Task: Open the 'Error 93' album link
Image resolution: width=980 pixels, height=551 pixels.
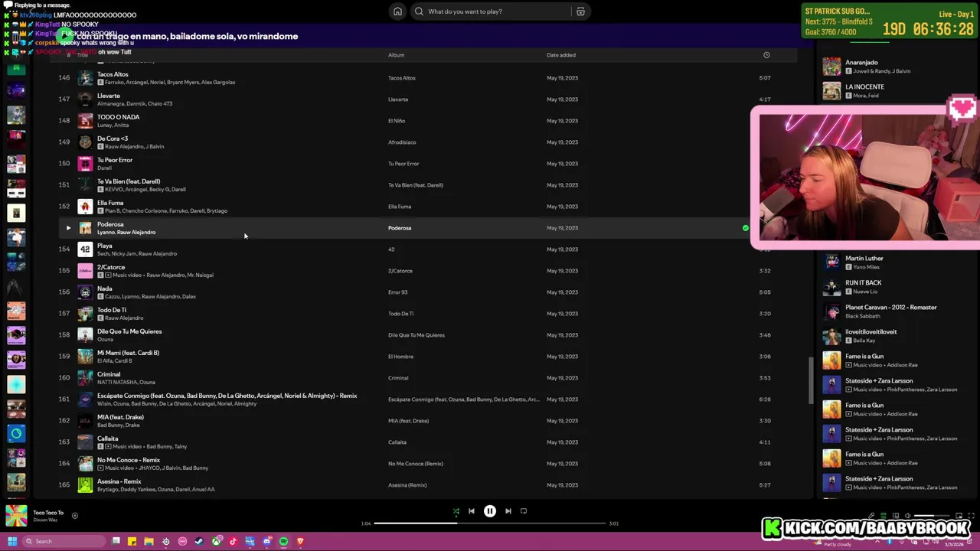Action: pos(397,292)
